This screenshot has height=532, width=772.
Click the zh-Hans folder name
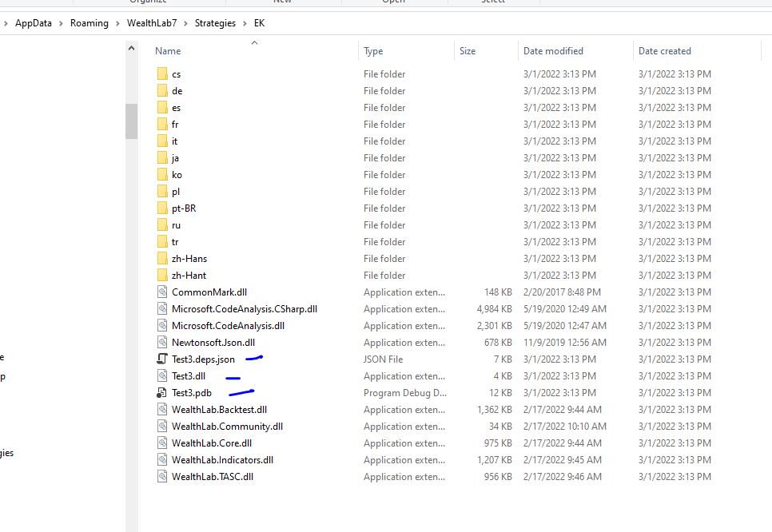(x=189, y=258)
